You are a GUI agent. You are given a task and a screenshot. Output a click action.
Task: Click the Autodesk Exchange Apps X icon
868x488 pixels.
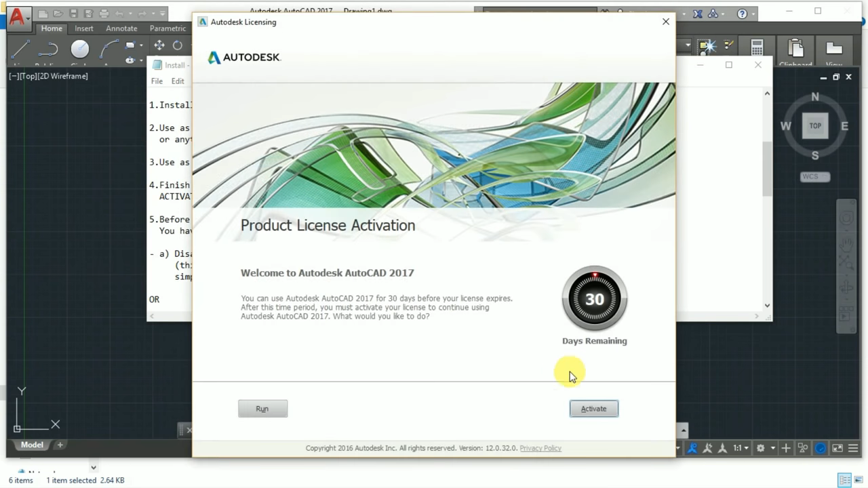698,14
